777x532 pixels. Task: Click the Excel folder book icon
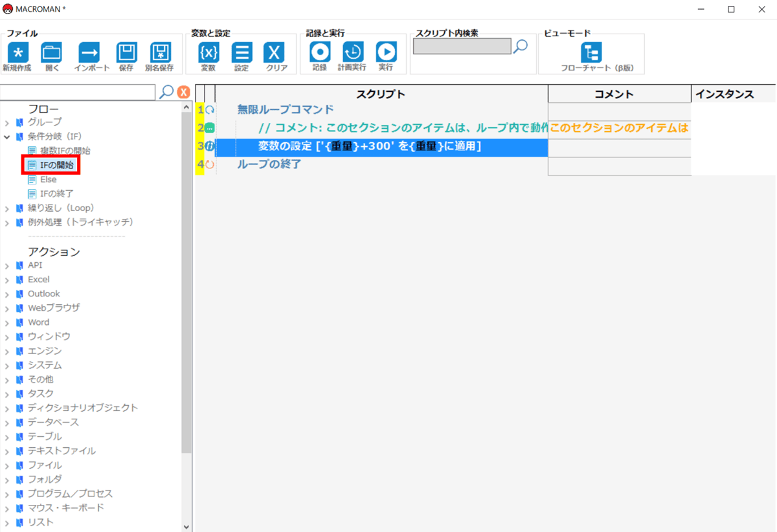pyautogui.click(x=19, y=280)
